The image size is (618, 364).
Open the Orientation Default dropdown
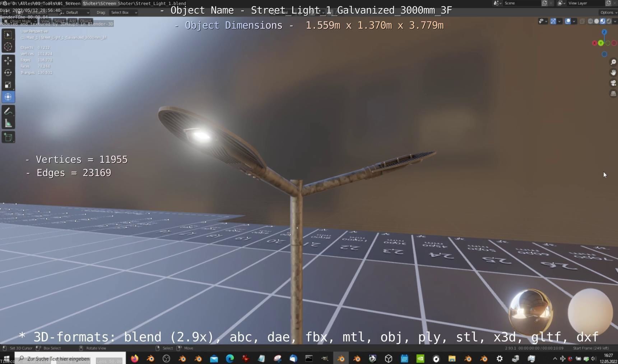[74, 13]
